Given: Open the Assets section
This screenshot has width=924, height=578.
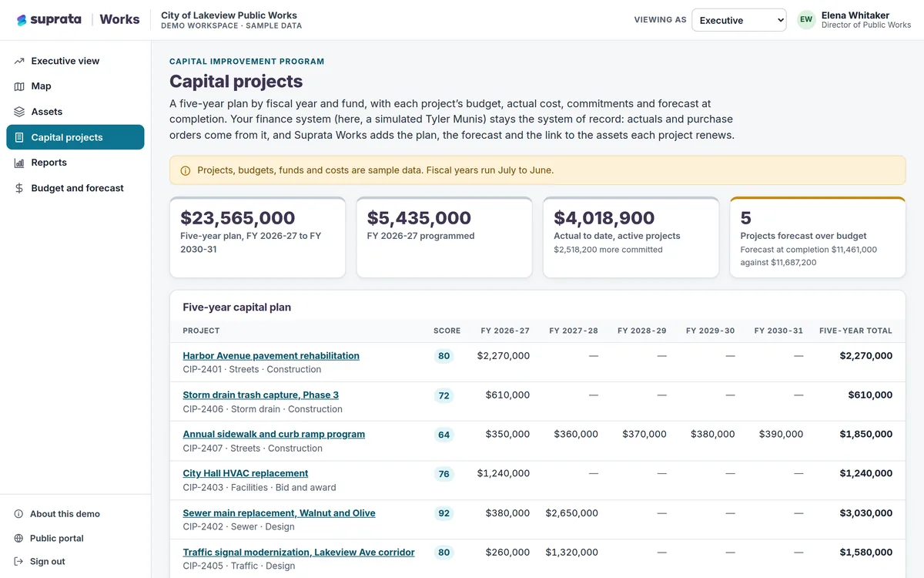Looking at the screenshot, I should coord(75,112).
